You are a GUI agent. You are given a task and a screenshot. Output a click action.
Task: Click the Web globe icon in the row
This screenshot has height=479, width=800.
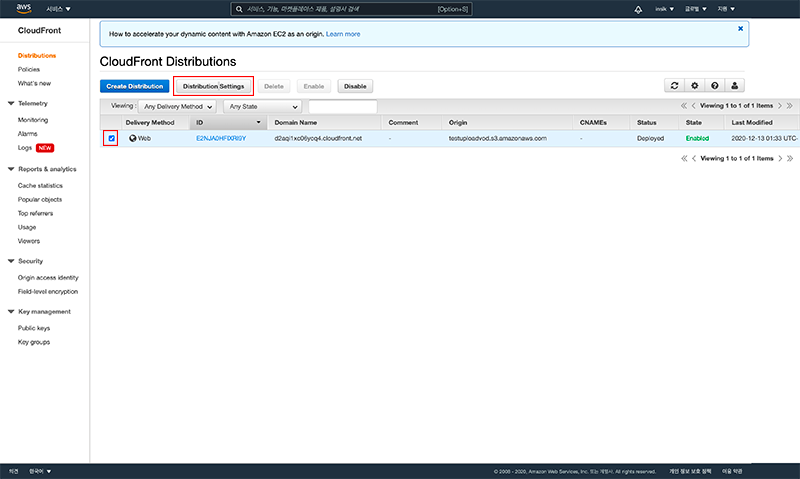coord(133,138)
